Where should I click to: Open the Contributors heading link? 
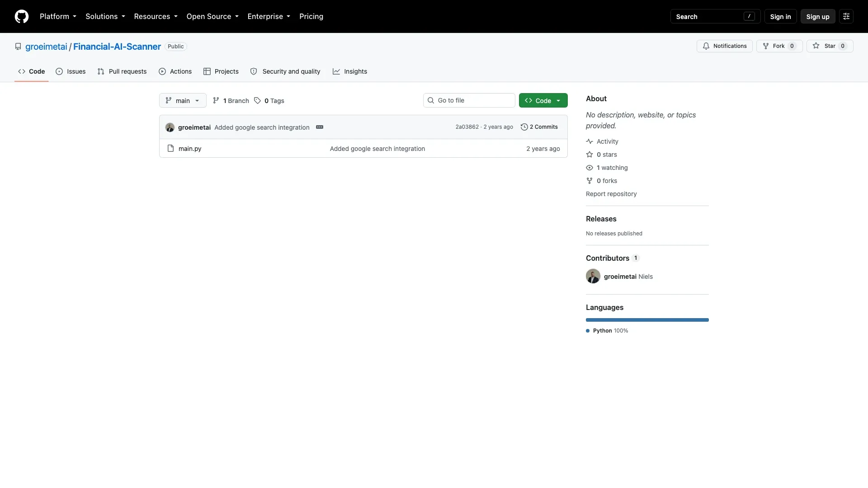pyautogui.click(x=613, y=258)
